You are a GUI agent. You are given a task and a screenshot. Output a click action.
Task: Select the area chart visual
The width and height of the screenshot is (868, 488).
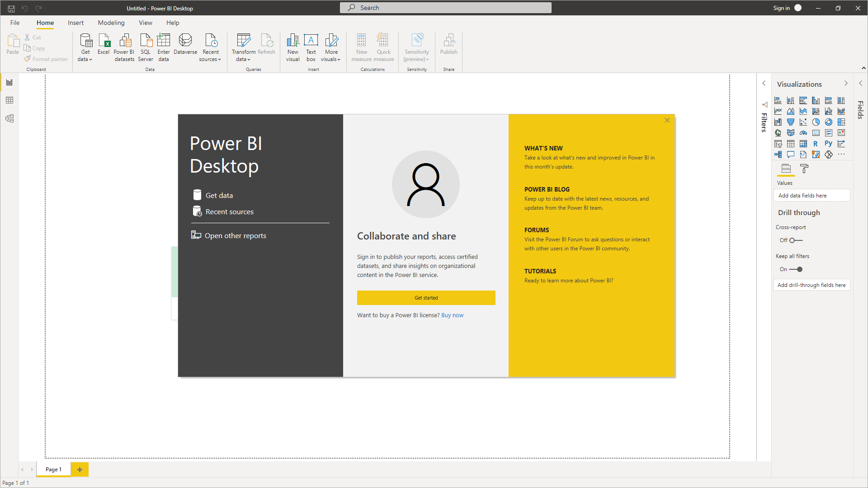tap(791, 111)
